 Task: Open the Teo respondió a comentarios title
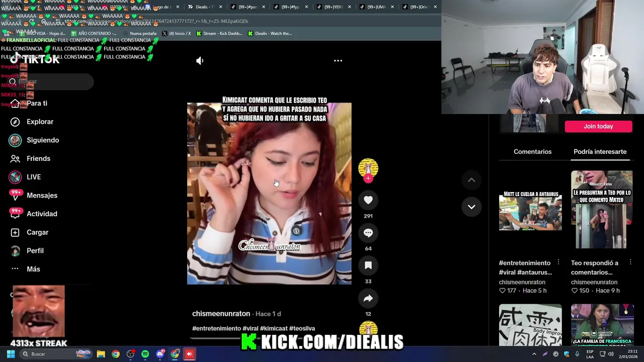(595, 267)
